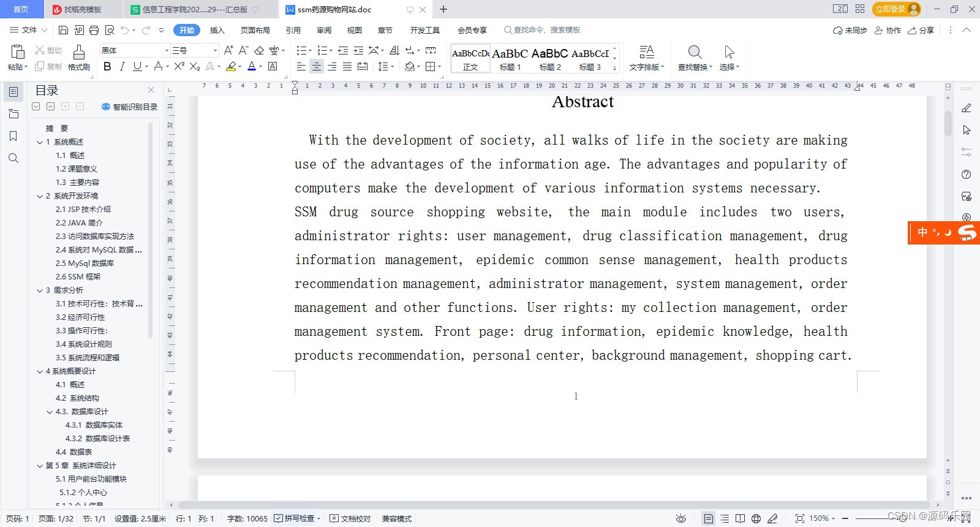This screenshot has width=980, height=527.
Task: Toggle spell check (拼写检查) checkbox in status bar
Action: [x=278, y=518]
